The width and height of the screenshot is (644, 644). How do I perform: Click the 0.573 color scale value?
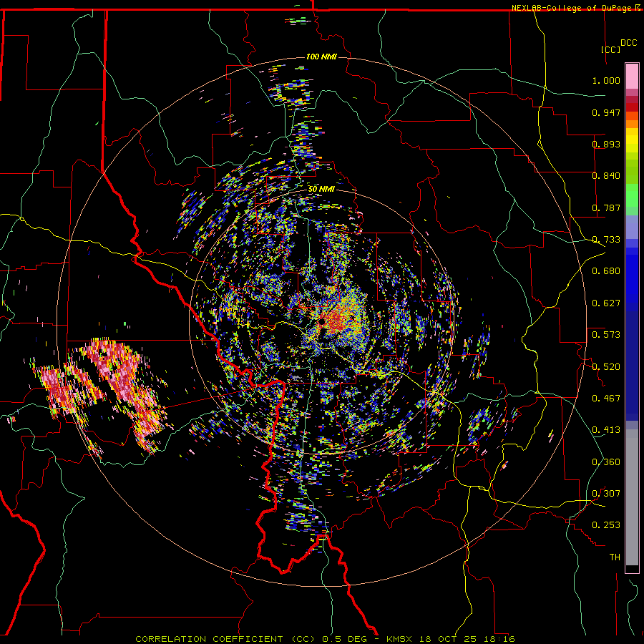tap(606, 335)
